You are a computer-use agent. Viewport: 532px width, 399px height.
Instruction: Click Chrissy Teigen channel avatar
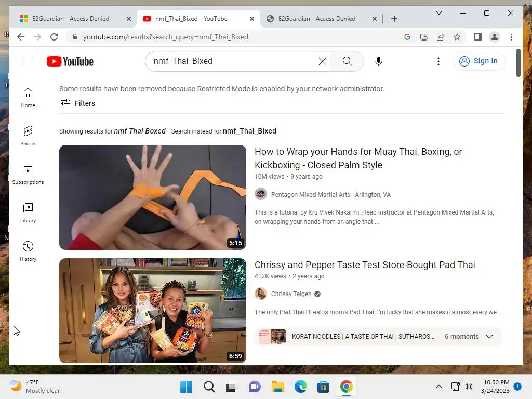(261, 294)
